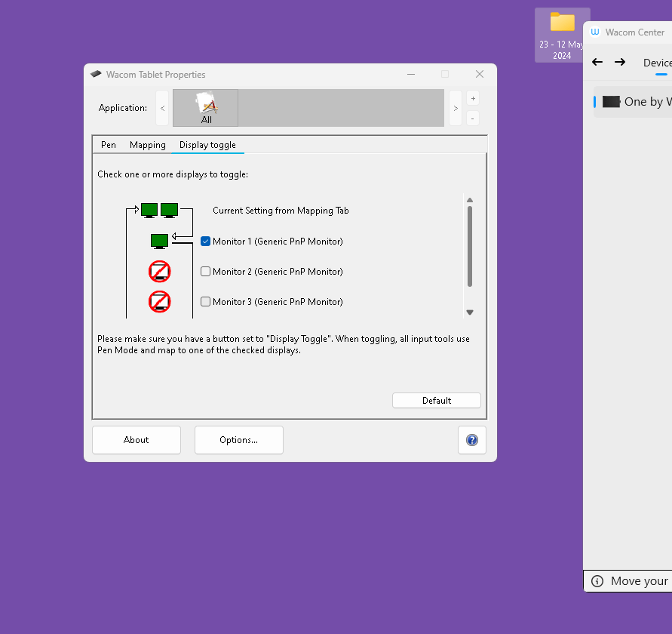Click 'Current Setting from Mapping Tab' text
Screen dimensions: 672x634
tap(281, 211)
